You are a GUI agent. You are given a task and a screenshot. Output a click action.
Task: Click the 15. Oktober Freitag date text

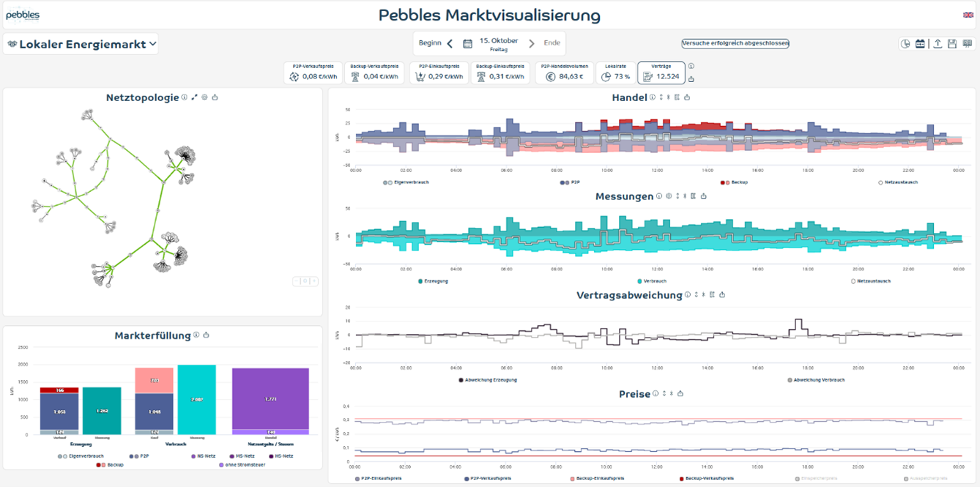(499, 44)
